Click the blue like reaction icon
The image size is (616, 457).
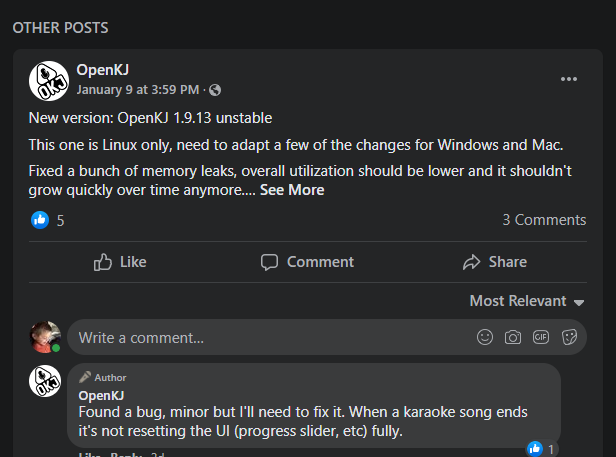pos(40,219)
